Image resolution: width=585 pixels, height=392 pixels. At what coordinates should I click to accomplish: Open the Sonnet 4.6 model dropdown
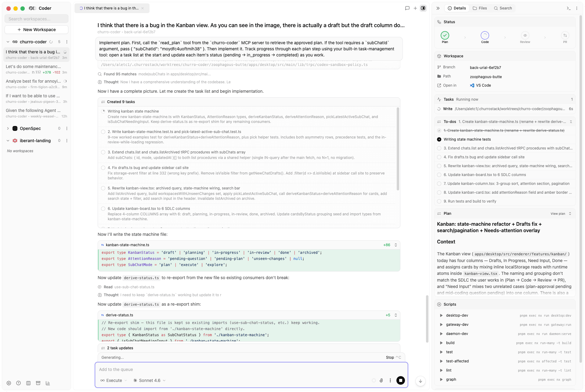point(150,380)
